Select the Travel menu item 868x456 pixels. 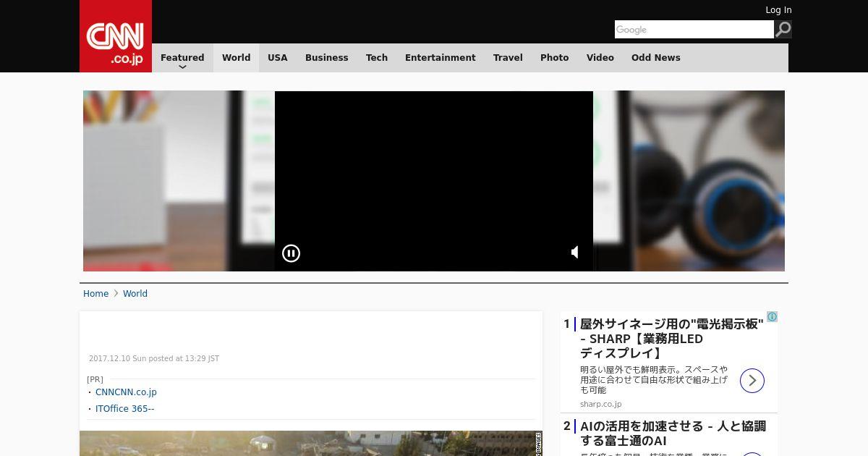[508, 58]
